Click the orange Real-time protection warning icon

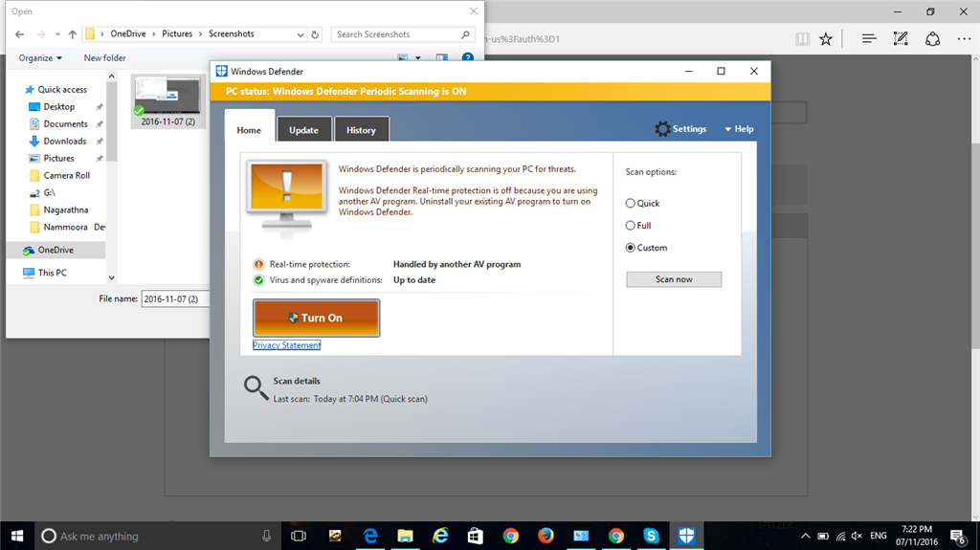pyautogui.click(x=258, y=264)
